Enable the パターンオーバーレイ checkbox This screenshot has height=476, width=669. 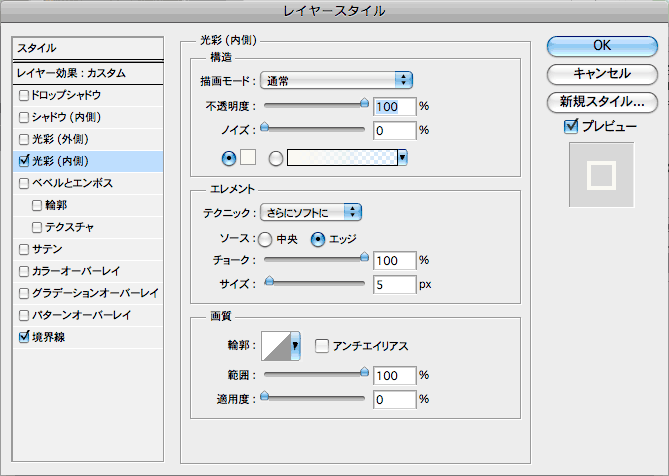[x=24, y=316]
